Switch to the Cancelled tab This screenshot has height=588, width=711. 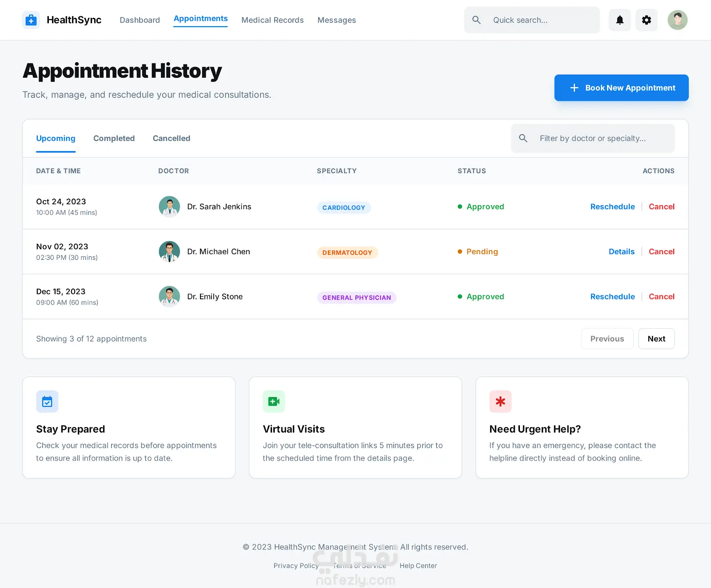tap(172, 139)
